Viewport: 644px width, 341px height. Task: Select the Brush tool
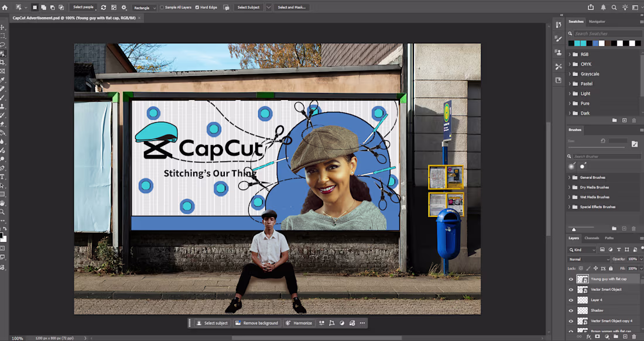pyautogui.click(x=2, y=98)
